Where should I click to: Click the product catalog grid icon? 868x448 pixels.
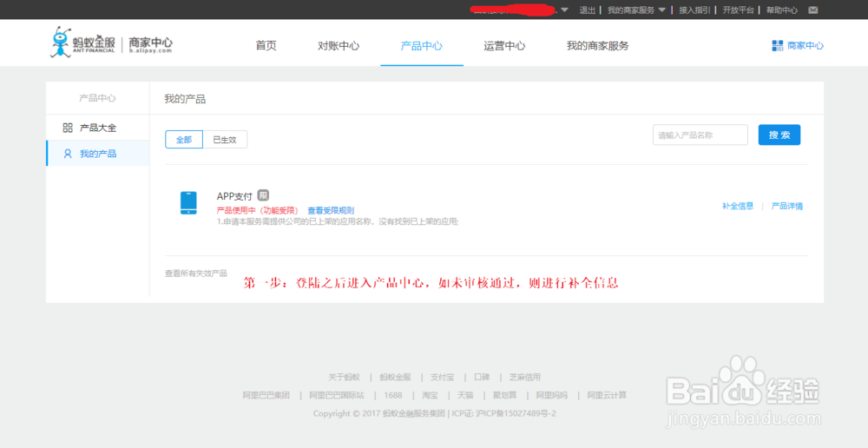click(68, 128)
